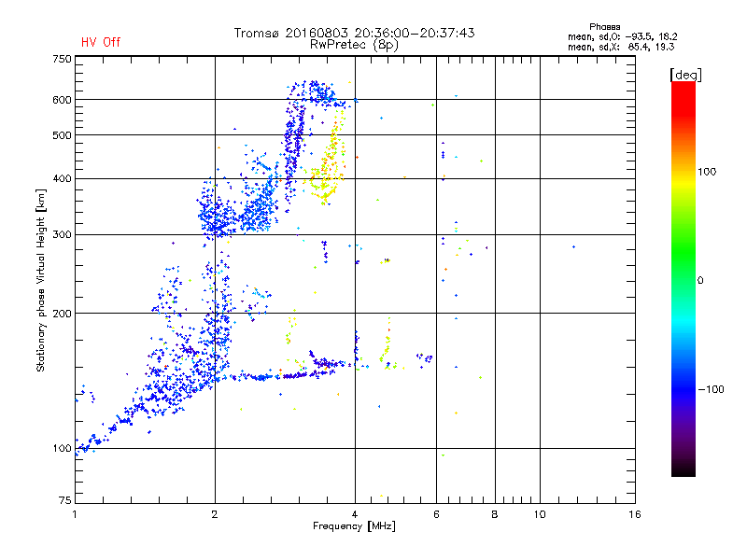Click the isolated blue point near 12 MHz
The image size is (747, 560).
573,246
